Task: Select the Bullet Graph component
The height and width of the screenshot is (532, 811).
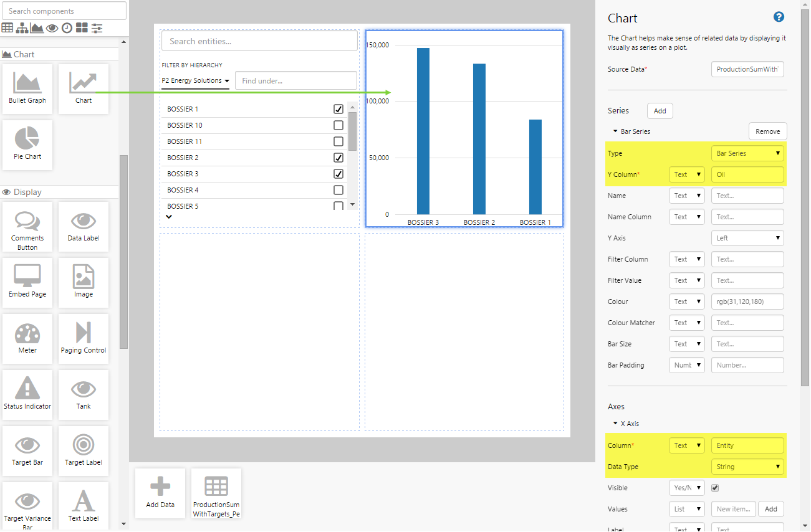Action: (x=27, y=88)
